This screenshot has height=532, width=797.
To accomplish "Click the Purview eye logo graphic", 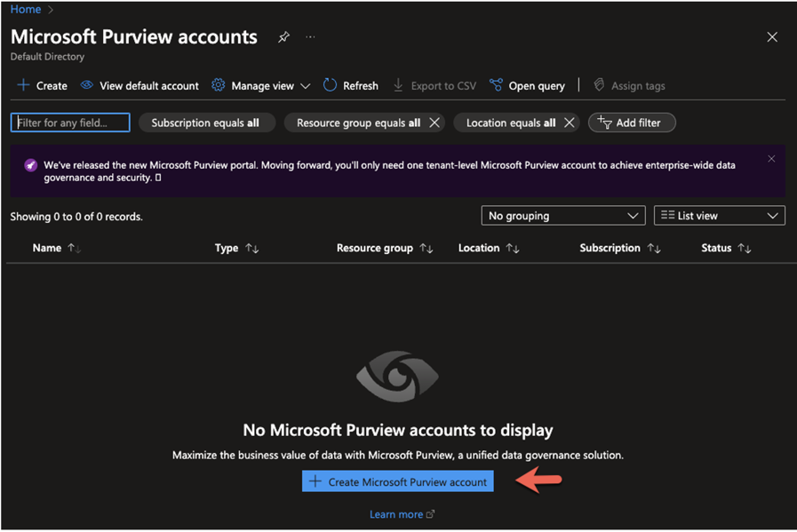I will click(x=397, y=377).
